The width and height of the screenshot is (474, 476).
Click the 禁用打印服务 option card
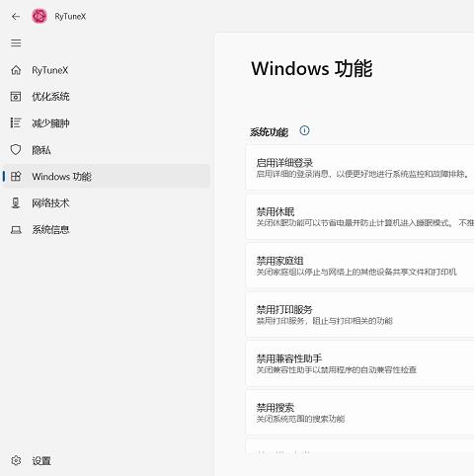tap(359, 315)
